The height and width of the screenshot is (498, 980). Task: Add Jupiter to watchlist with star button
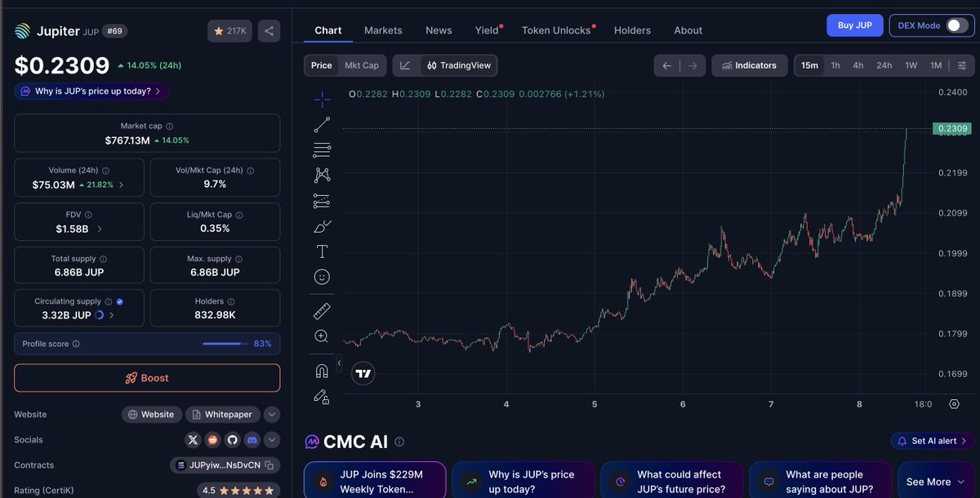point(229,31)
